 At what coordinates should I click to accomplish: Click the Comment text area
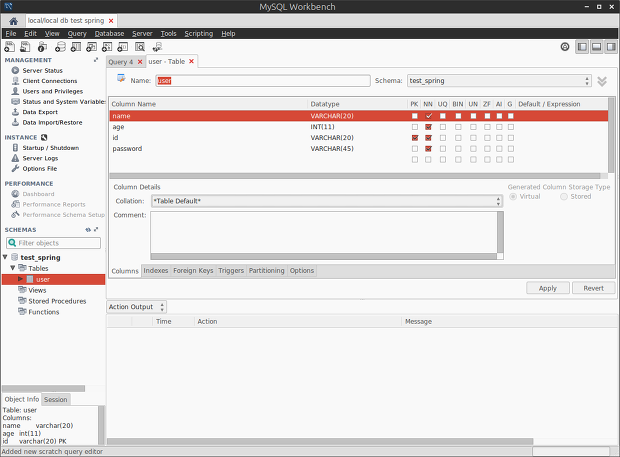(x=324, y=233)
